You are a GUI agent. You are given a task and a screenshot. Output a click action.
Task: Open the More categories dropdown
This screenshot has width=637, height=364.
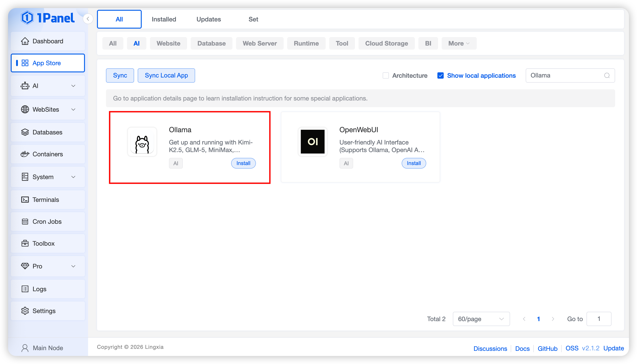click(x=459, y=44)
